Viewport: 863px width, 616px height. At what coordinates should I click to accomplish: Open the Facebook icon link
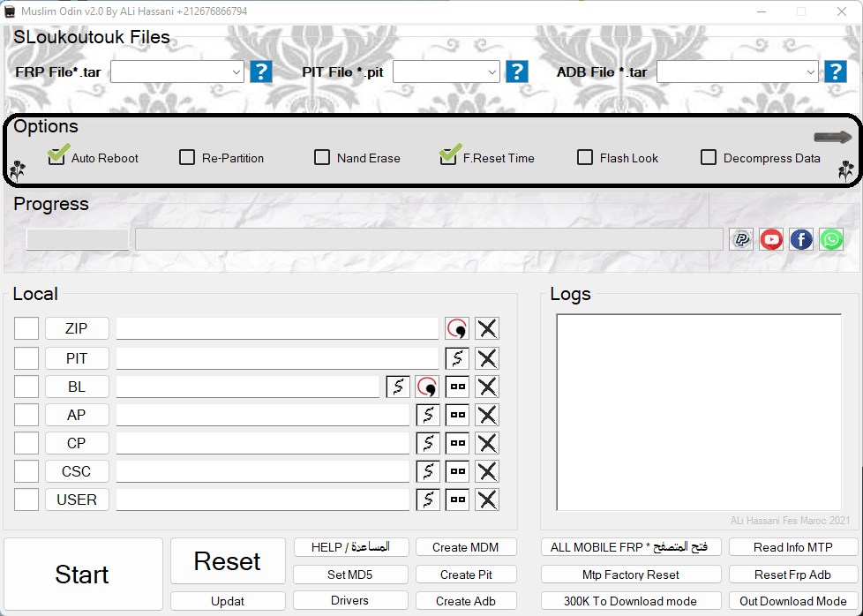[801, 239]
